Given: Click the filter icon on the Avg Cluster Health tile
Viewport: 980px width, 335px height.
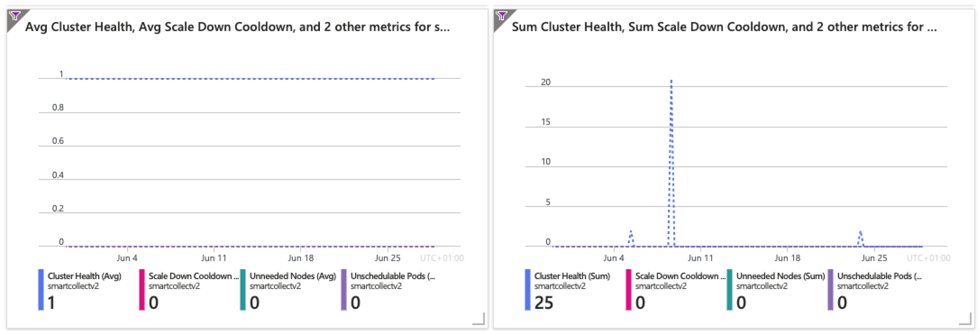Looking at the screenshot, I should coord(15,16).
